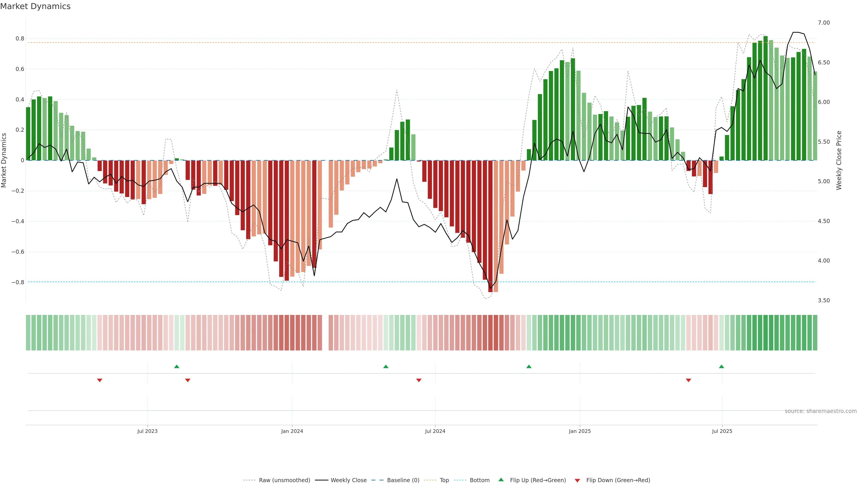Click the green flip-up triangle at Jul 2025

pos(722,366)
